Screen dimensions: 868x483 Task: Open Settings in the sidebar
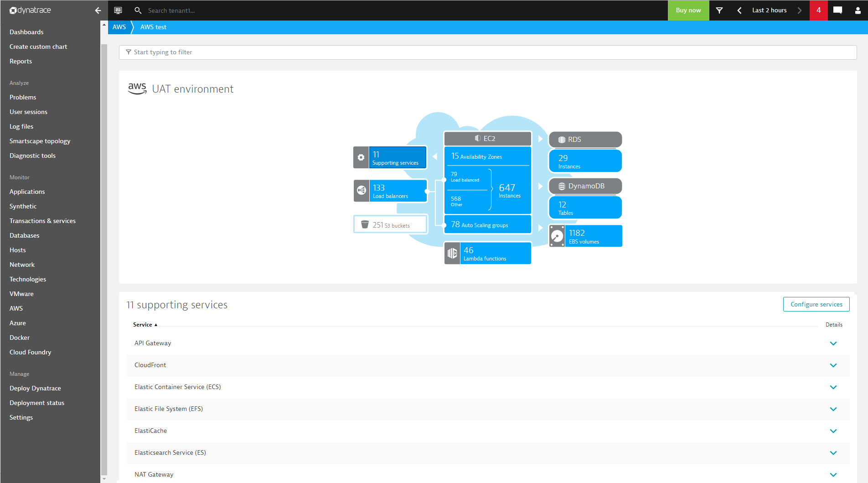click(21, 417)
